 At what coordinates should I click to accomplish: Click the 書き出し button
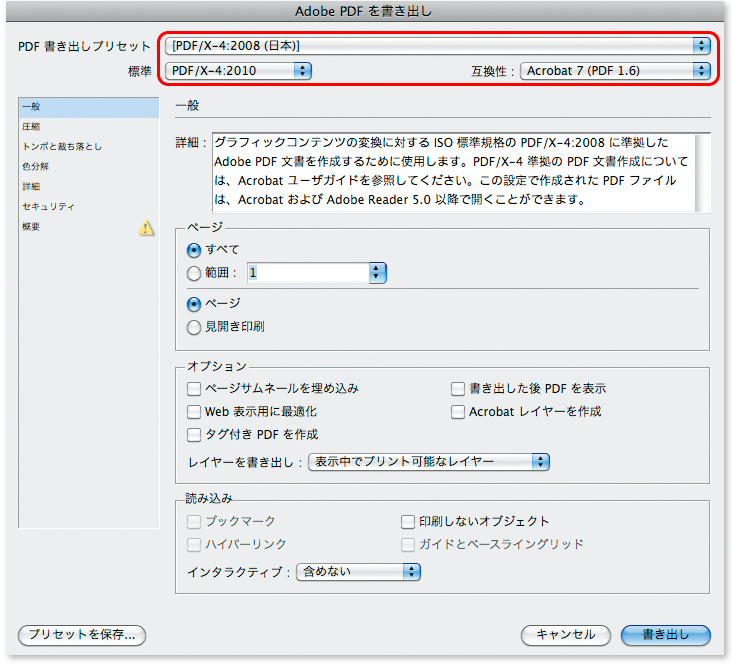pos(666,635)
